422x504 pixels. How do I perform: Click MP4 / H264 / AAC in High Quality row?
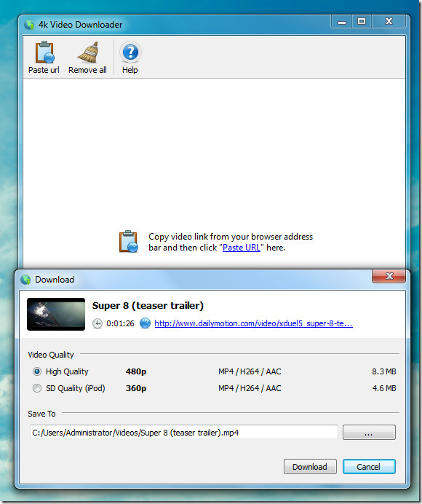pyautogui.click(x=250, y=371)
